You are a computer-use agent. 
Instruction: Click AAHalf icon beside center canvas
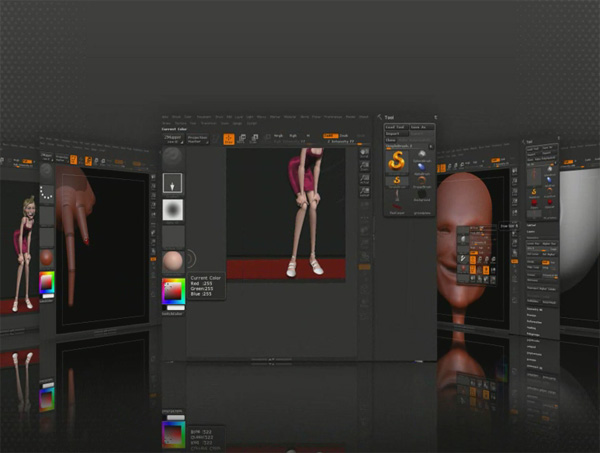[x=364, y=192]
